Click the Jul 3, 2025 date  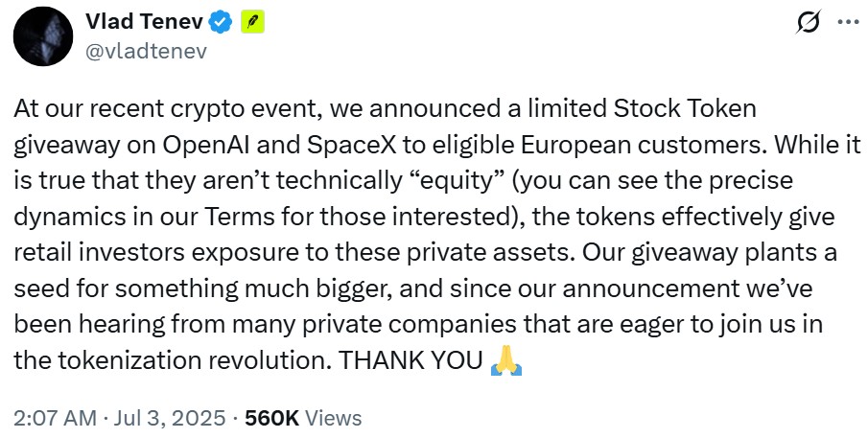161,418
